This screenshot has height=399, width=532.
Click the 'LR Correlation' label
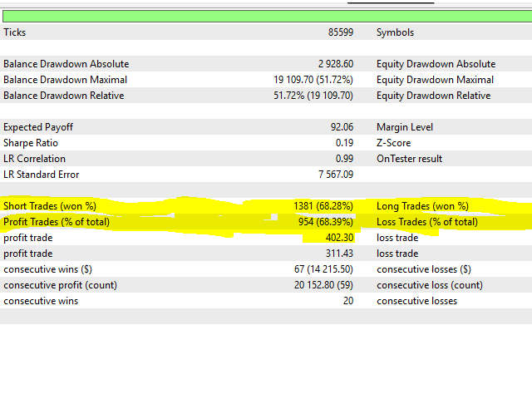point(34,159)
